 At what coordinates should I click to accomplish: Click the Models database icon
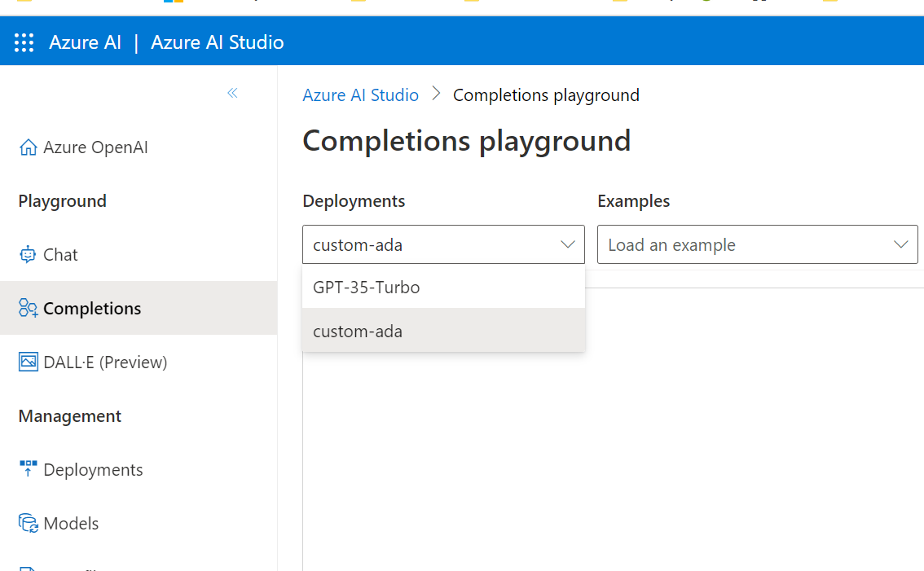(x=27, y=523)
